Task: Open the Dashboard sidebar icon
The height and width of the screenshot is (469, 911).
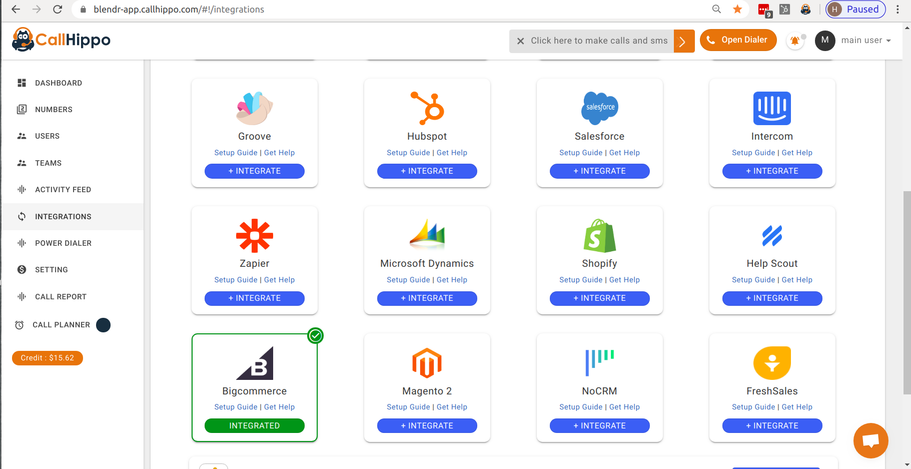Action: [22, 83]
